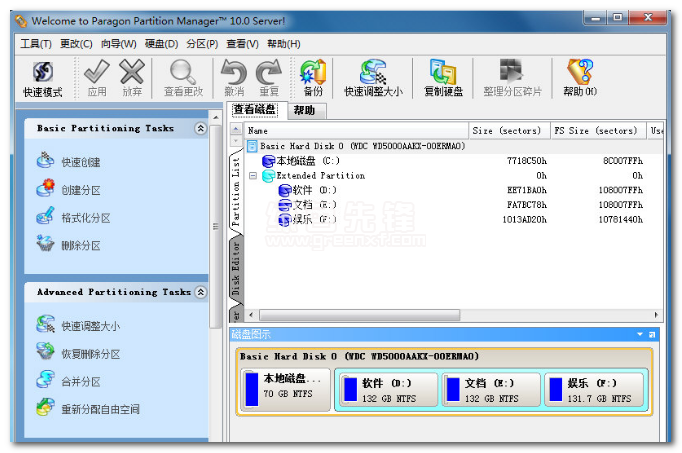
Task: Open 查看(V) menu
Action: point(242,44)
